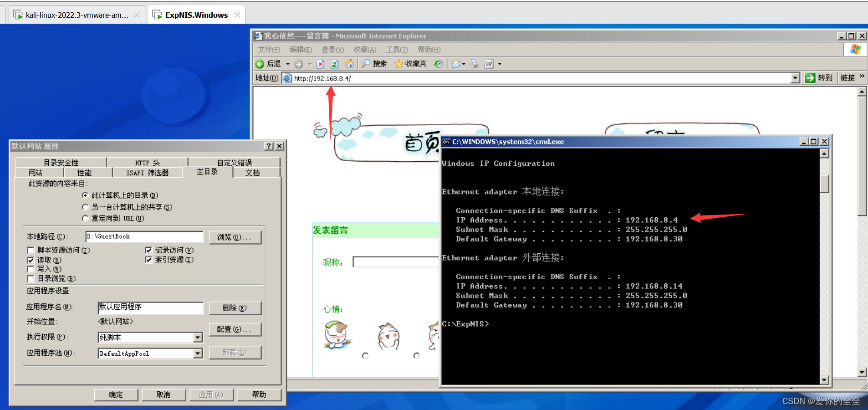Toggle log visits (记录访问) checkbox

pos(148,250)
